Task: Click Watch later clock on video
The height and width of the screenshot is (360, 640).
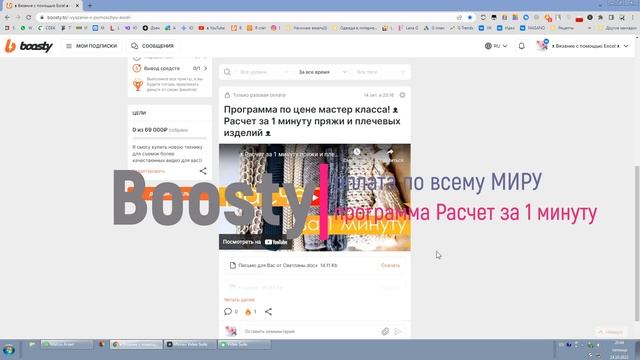Action: click(x=357, y=152)
